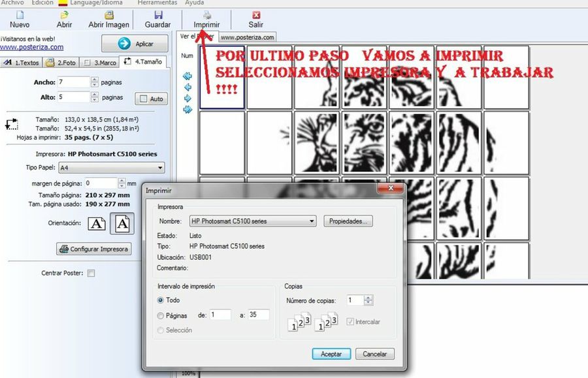Click the Abrir Imagen toolbar icon
588x378 pixels.
[108, 14]
